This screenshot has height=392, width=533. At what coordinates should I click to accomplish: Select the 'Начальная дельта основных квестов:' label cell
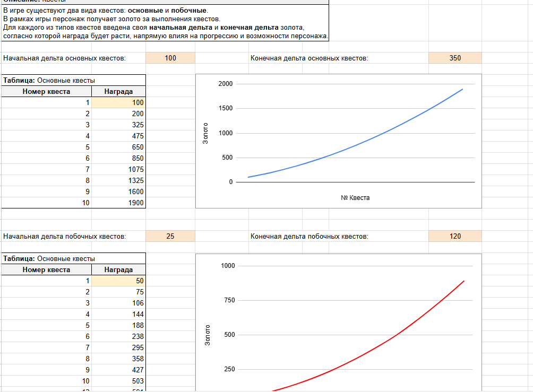[x=65, y=58]
